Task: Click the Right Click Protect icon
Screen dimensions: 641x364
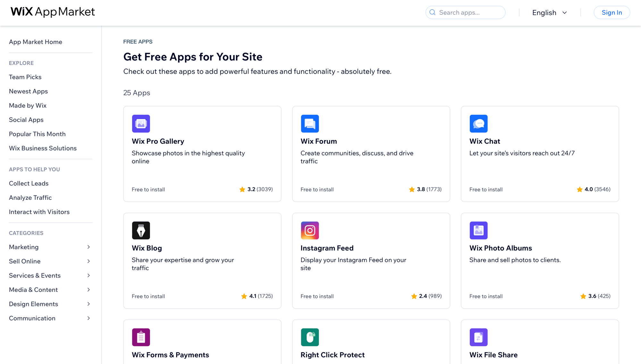Action: pyautogui.click(x=310, y=337)
